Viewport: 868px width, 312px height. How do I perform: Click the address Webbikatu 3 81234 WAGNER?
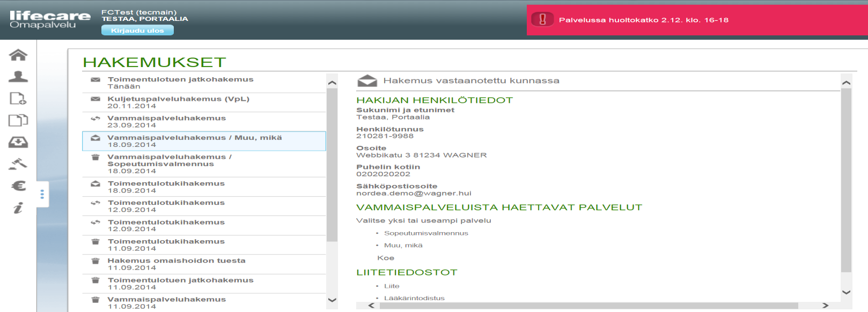click(422, 155)
